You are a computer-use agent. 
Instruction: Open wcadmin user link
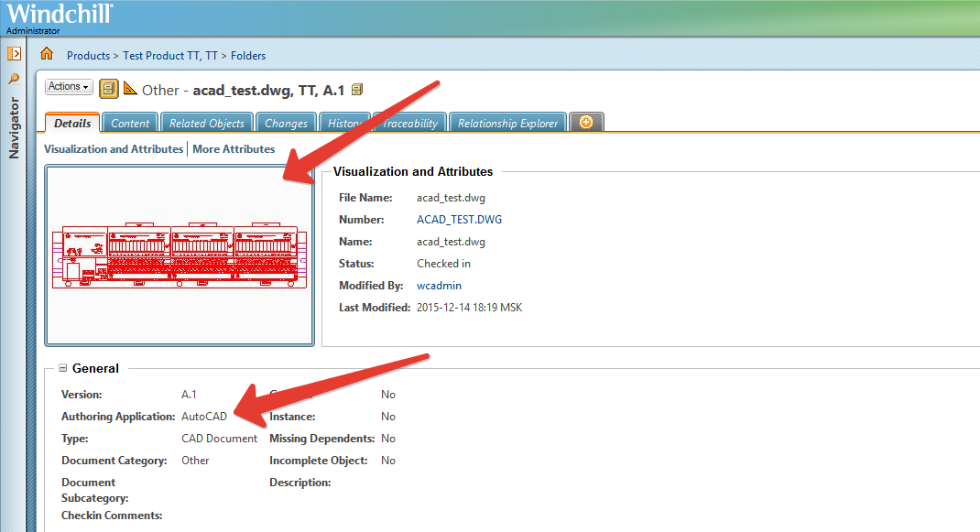click(440, 285)
